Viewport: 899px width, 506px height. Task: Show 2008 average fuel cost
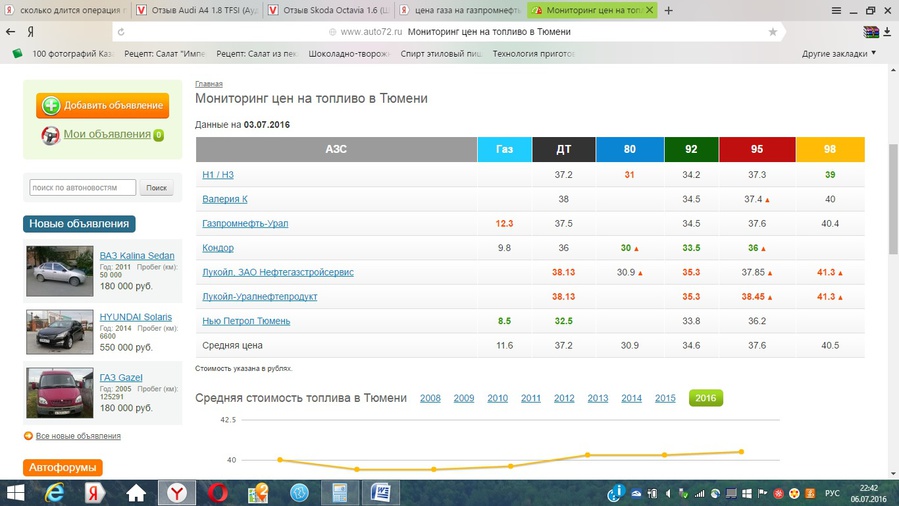(x=430, y=398)
